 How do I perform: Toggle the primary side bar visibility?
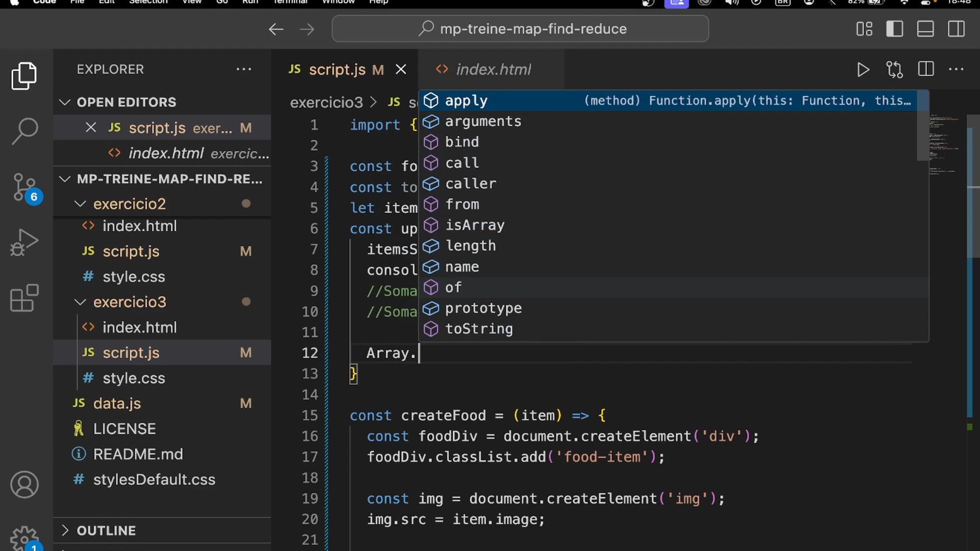tap(894, 29)
